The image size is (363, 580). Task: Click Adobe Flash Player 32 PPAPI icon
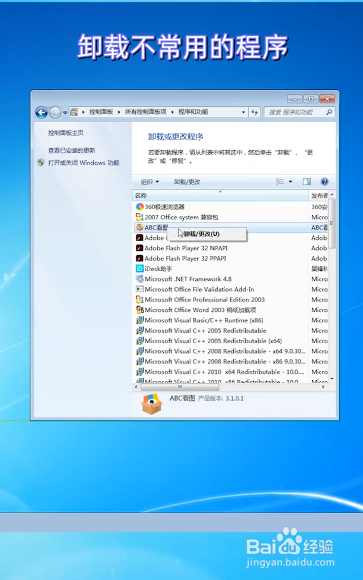coord(140,259)
